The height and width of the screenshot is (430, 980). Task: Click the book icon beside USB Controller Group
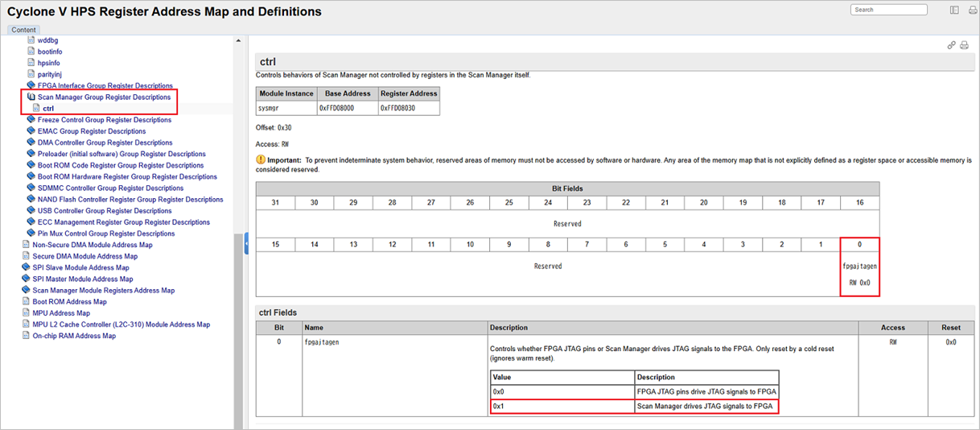(31, 211)
